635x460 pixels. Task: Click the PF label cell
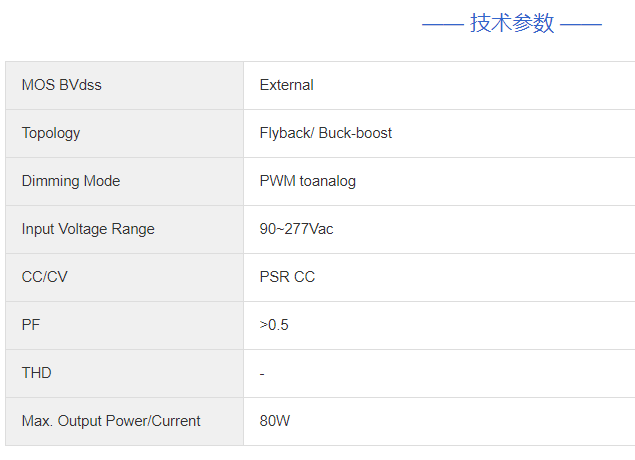click(31, 325)
